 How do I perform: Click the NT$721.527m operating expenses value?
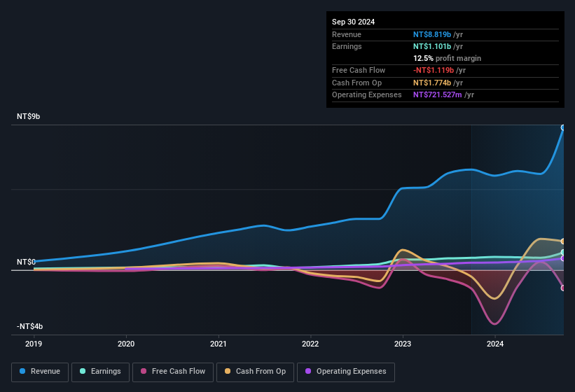point(437,94)
